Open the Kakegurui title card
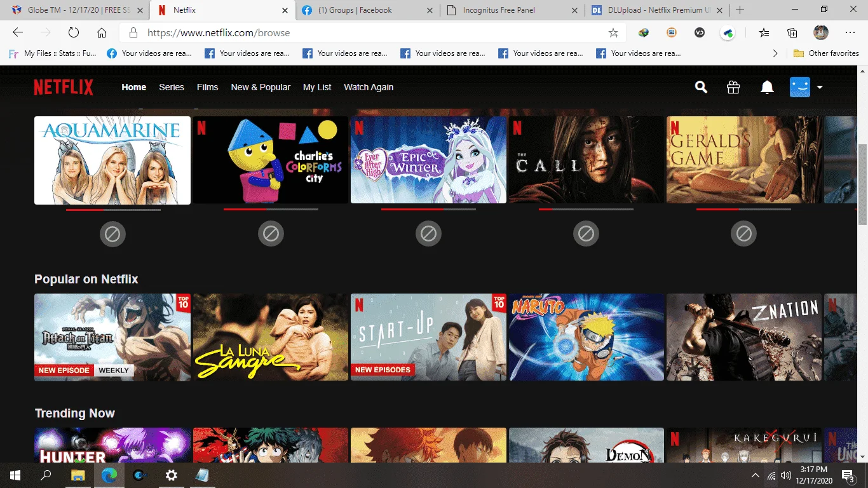This screenshot has height=488, width=868. click(x=744, y=445)
